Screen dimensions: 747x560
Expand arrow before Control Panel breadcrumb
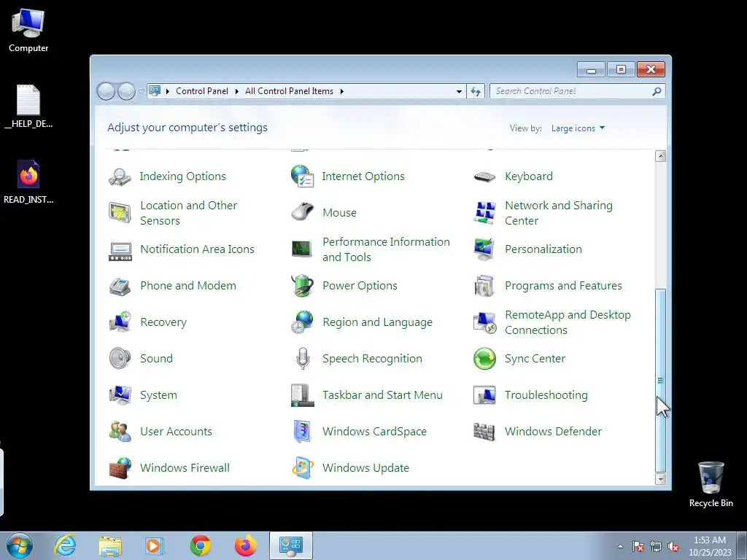coord(168,91)
